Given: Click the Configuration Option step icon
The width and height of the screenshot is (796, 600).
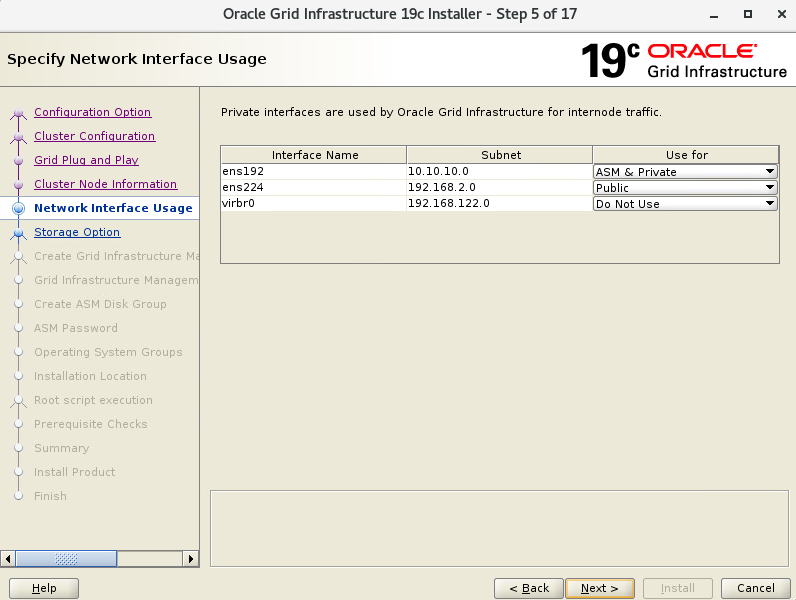Looking at the screenshot, I should [x=18, y=113].
